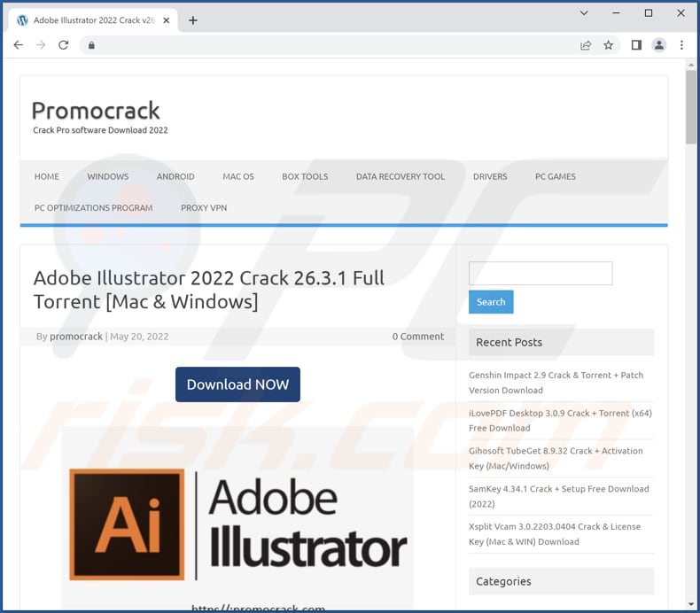Open a new tab with the plus icon
Screen dimensions: 700x613
(x=193, y=20)
